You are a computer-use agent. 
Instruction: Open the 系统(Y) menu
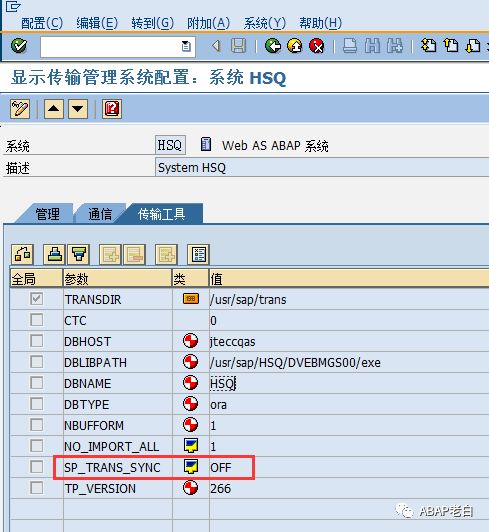(x=265, y=23)
